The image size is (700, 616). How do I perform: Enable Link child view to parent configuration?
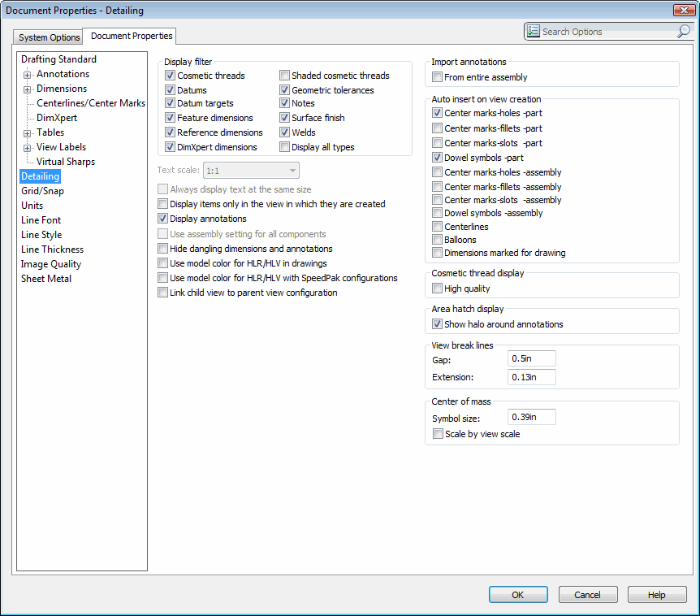pyautogui.click(x=162, y=293)
